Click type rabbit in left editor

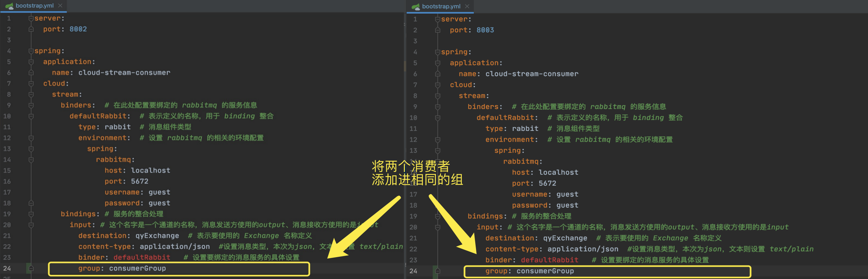click(118, 127)
